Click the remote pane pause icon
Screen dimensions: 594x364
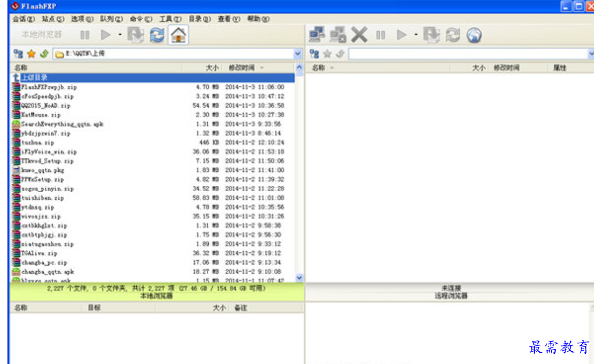click(x=381, y=35)
